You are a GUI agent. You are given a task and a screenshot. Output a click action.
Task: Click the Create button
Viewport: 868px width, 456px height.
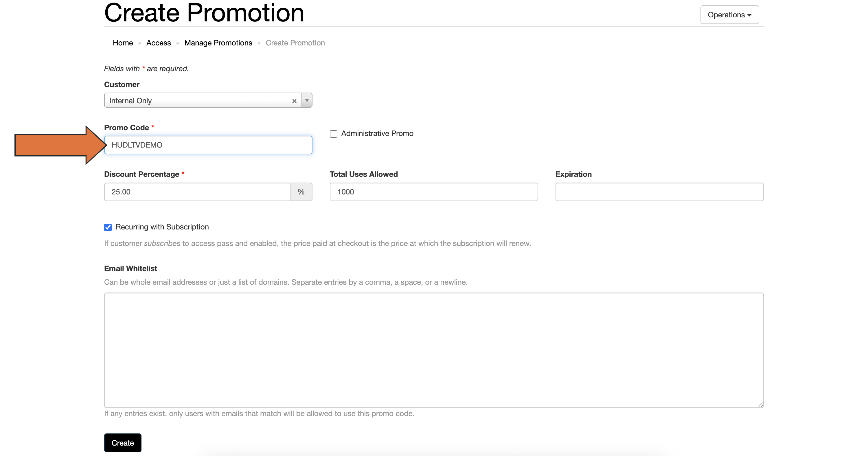[123, 442]
